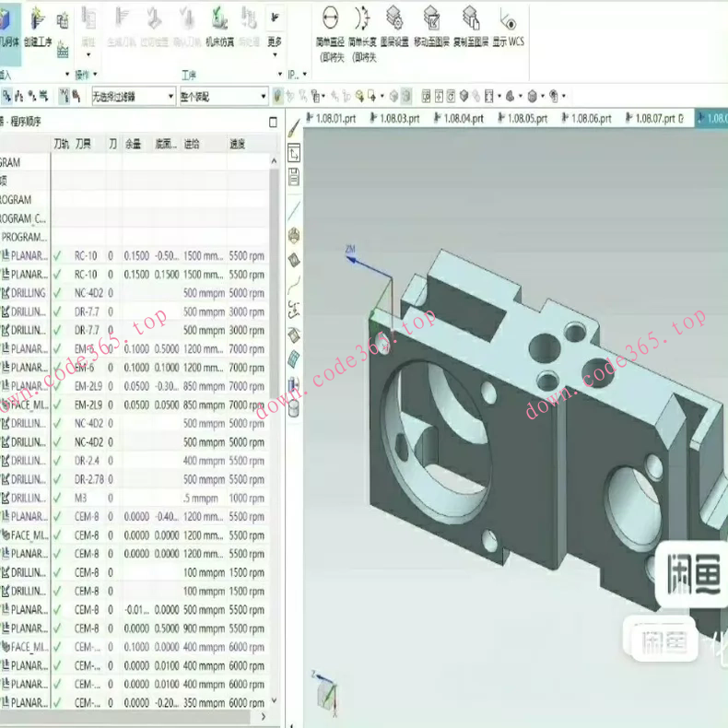This screenshot has width=728, height=728.
Task: Sort by the 余量 column header
Action: (133, 144)
